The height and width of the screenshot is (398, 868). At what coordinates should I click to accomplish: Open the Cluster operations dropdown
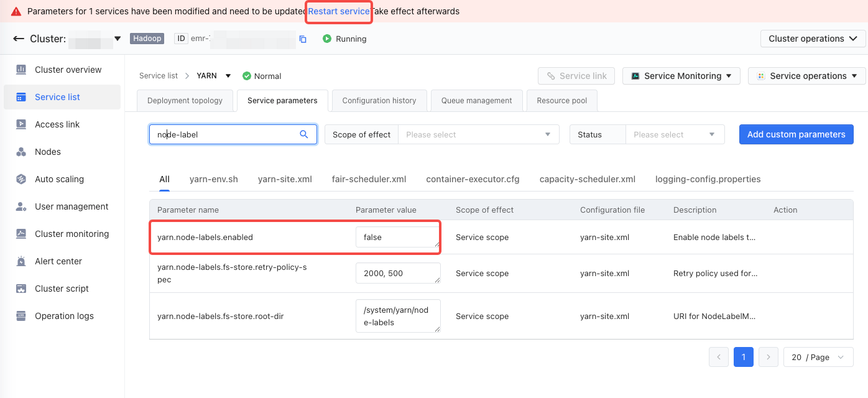pos(813,39)
